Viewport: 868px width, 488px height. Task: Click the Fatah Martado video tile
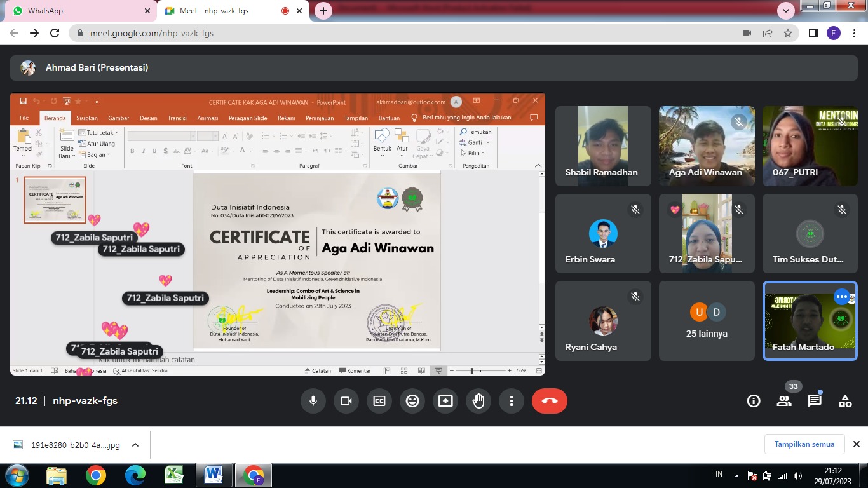pyautogui.click(x=810, y=321)
